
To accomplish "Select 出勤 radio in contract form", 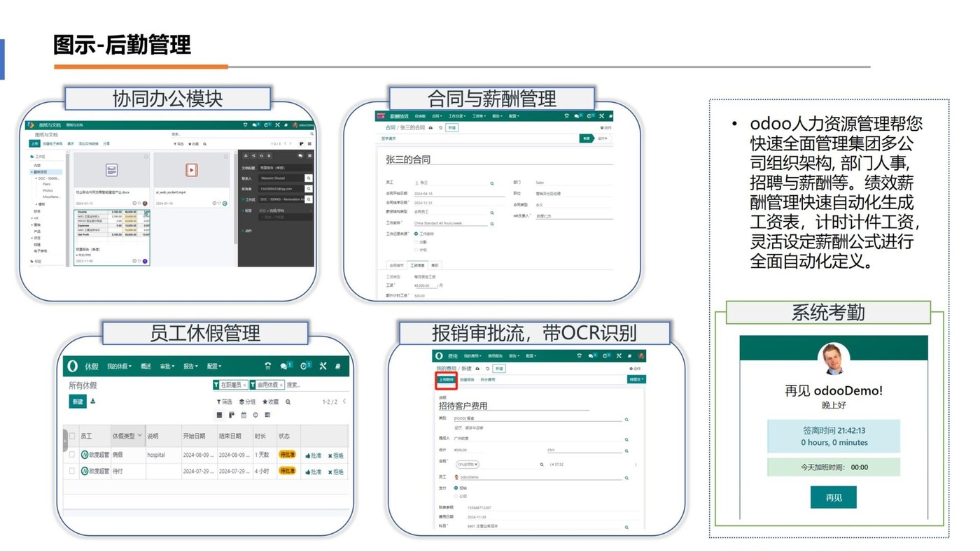I will 416,242.
